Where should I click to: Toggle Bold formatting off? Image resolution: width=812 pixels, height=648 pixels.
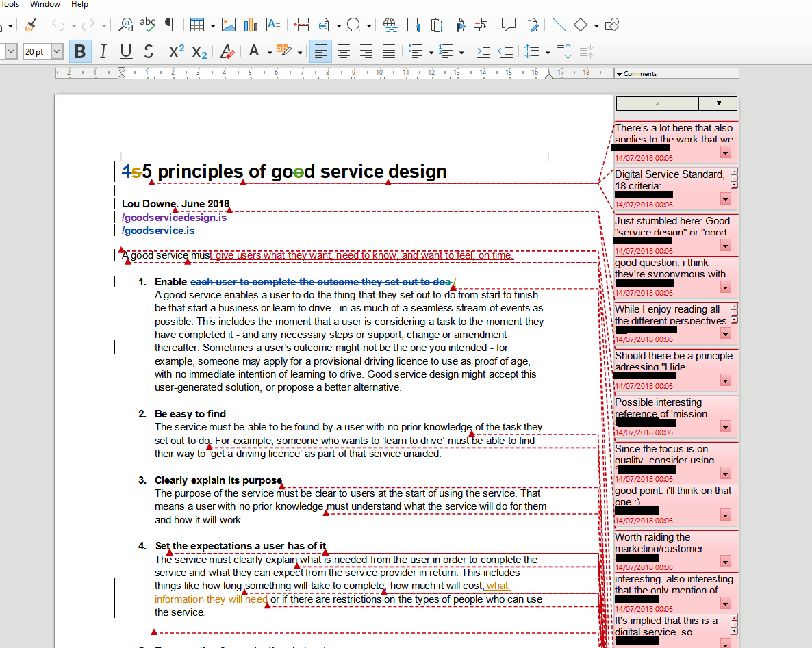80,51
